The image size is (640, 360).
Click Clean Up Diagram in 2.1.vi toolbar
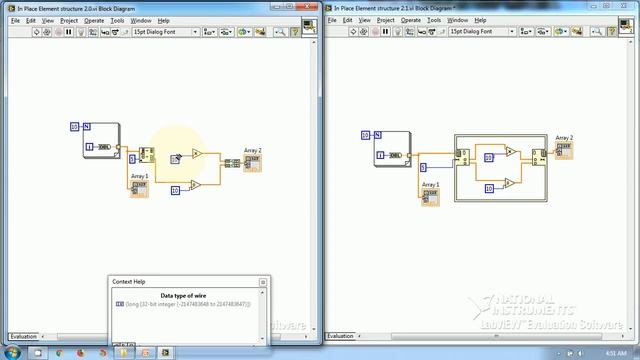point(577,31)
